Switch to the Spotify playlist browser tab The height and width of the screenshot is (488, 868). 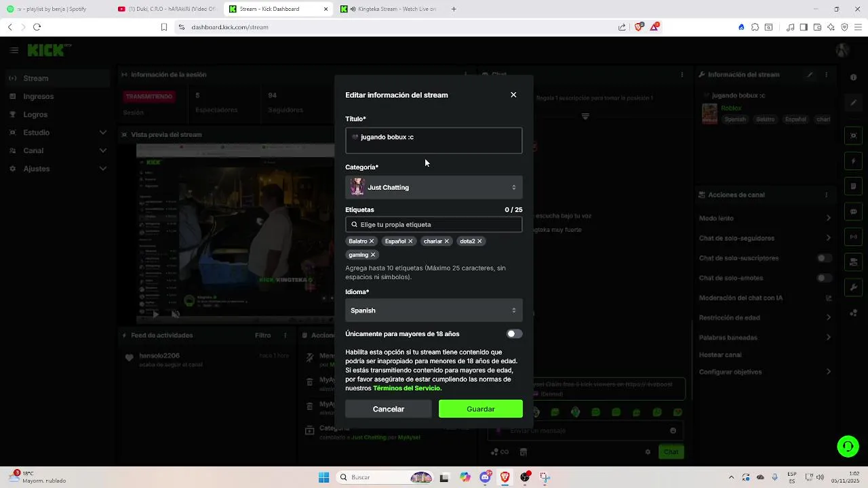pyautogui.click(x=56, y=9)
